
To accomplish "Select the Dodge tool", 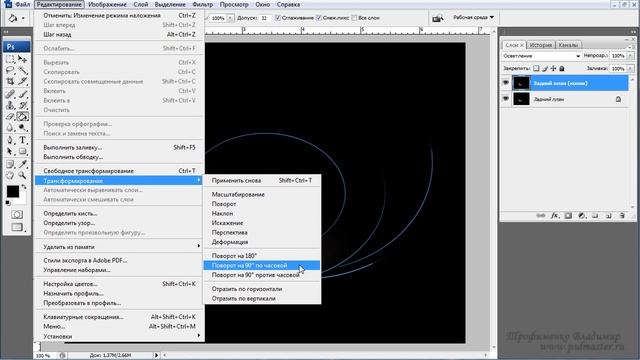I will click(22, 128).
